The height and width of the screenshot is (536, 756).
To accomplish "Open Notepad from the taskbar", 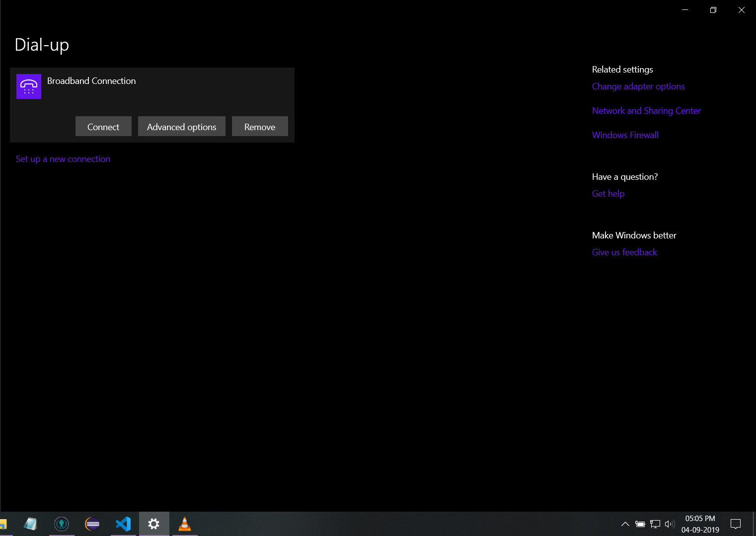I will 31,524.
